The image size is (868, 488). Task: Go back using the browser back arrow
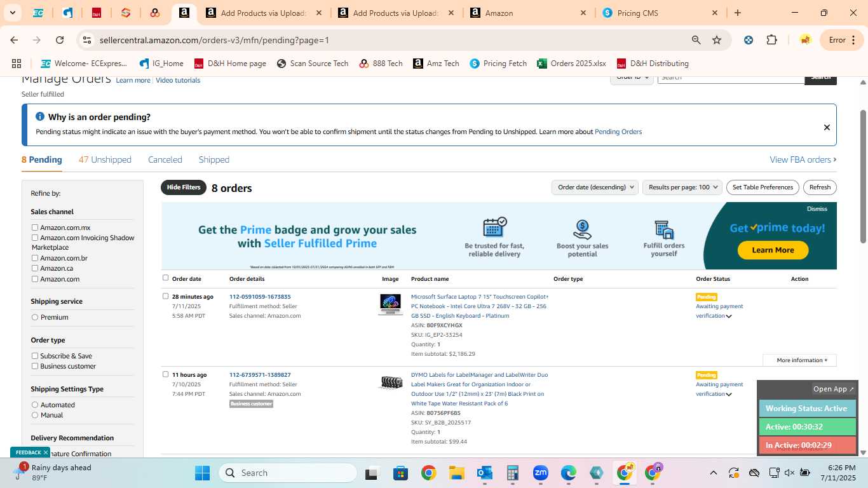[x=14, y=40]
